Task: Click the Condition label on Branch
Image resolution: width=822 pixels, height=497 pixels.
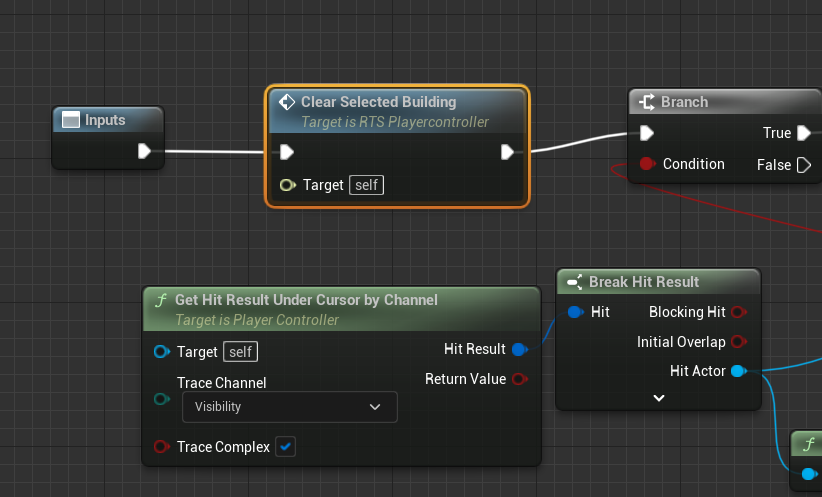Action: point(694,164)
